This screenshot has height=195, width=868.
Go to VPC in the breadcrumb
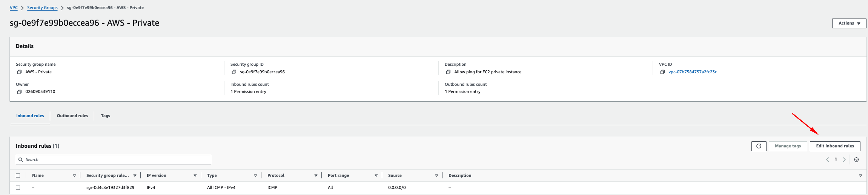point(14,8)
